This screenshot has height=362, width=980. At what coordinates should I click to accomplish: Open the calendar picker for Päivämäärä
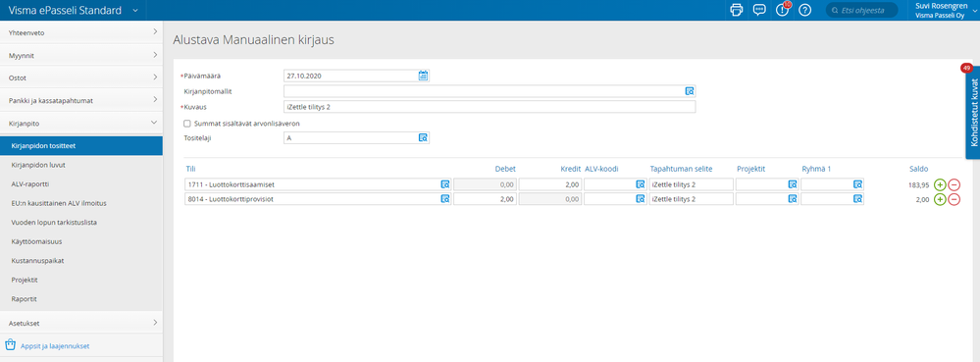pyautogui.click(x=423, y=76)
